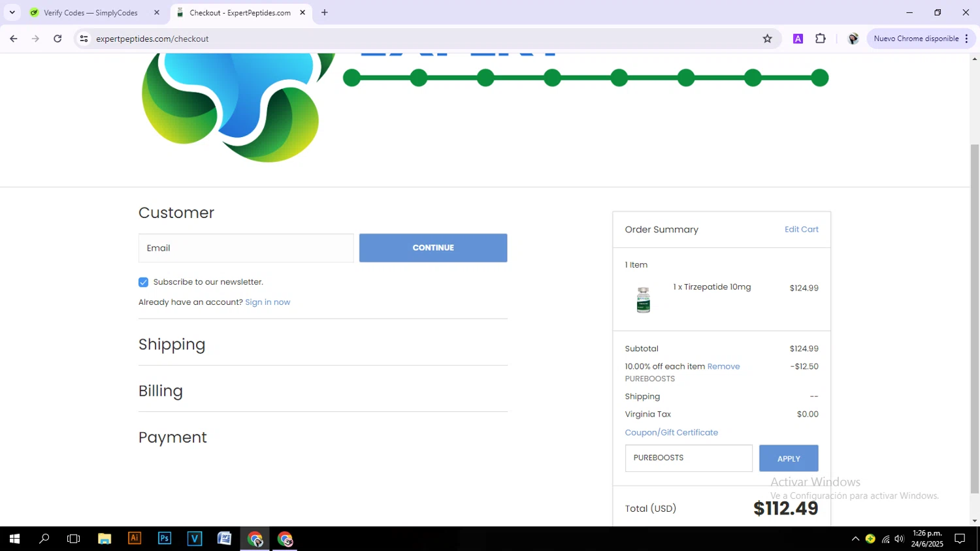
Task: Remove the PUREBOOSTS discount
Action: pos(723,366)
